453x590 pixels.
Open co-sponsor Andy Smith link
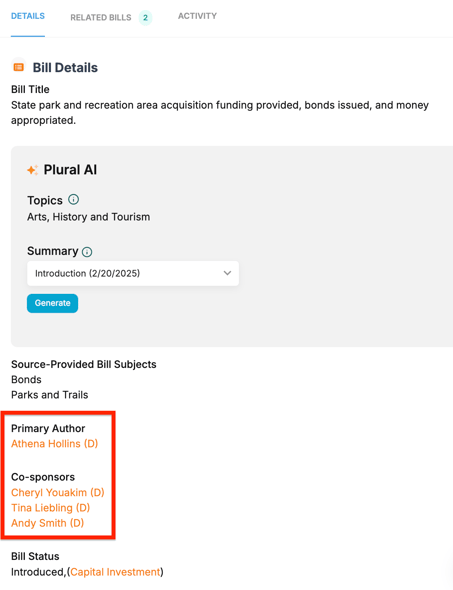(x=47, y=523)
